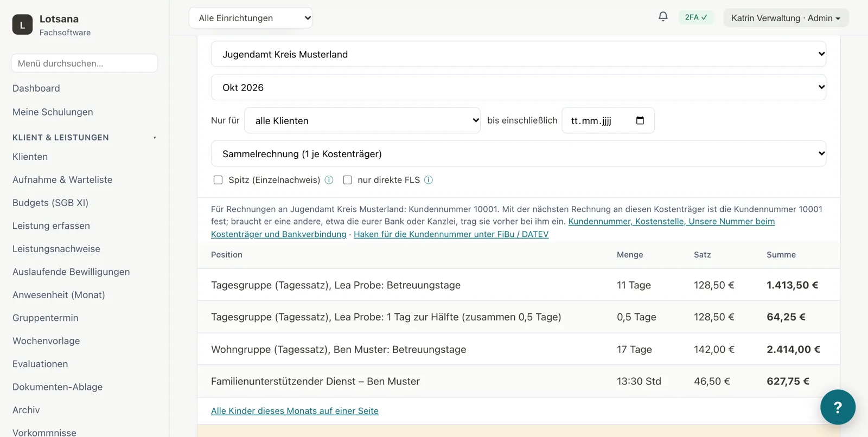Click the bis einschließlich date field
868x437 pixels.
pos(608,120)
